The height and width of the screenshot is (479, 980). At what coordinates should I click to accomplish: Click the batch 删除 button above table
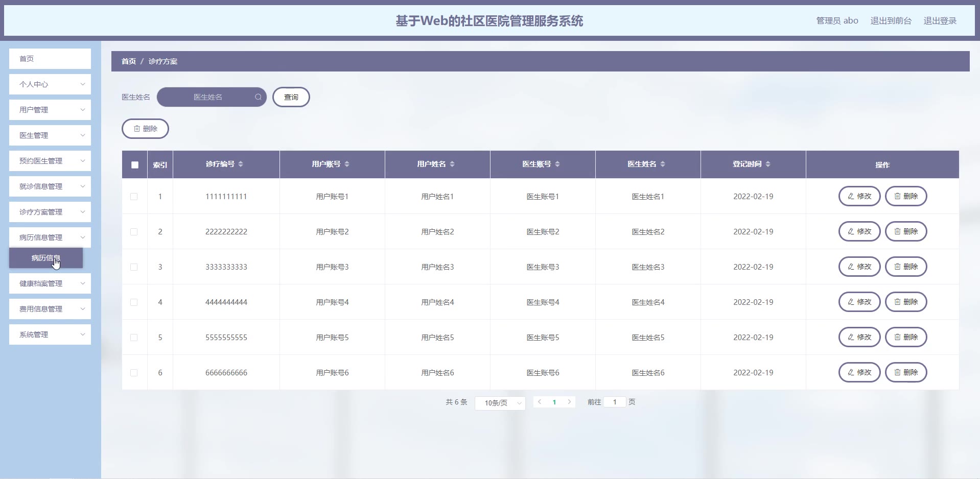tap(145, 129)
